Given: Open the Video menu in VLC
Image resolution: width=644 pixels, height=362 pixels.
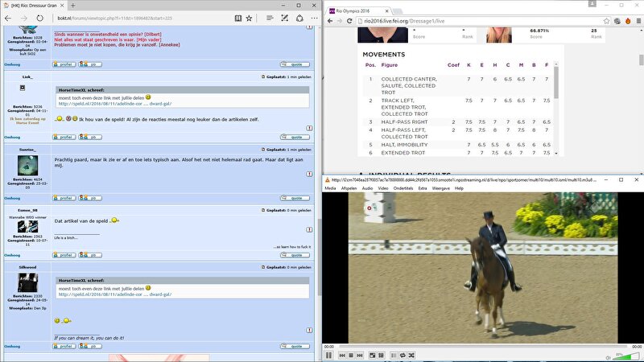Looking at the screenshot, I should (x=383, y=188).
